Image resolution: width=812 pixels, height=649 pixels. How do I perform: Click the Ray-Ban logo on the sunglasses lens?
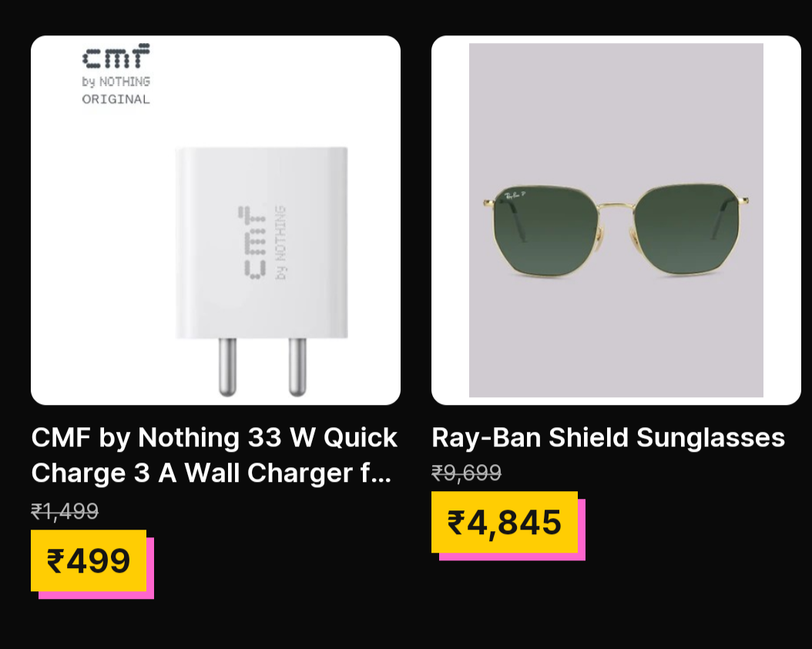(x=515, y=196)
